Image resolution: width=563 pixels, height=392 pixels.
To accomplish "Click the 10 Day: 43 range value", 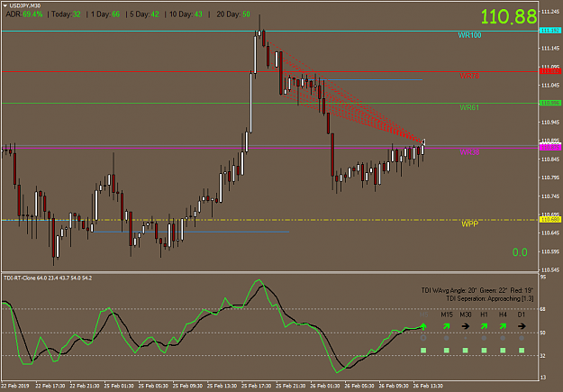I will tap(186, 14).
